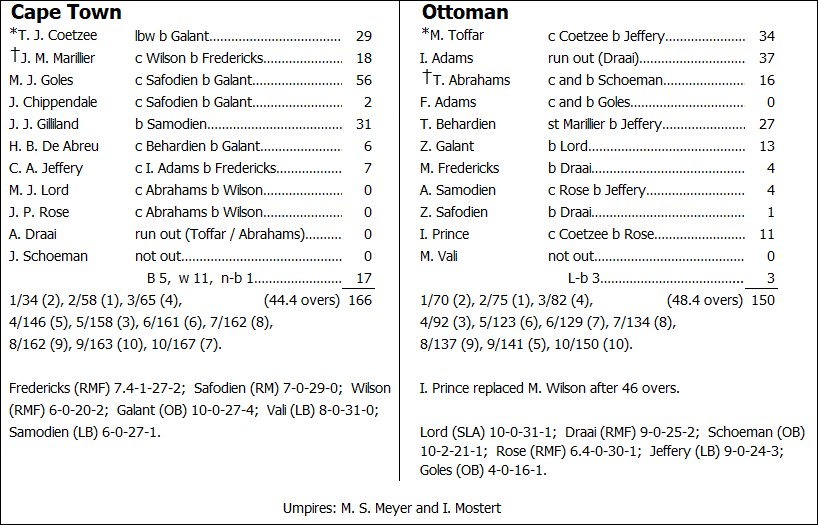Click the Ottoman team heading

pyautogui.click(x=465, y=12)
